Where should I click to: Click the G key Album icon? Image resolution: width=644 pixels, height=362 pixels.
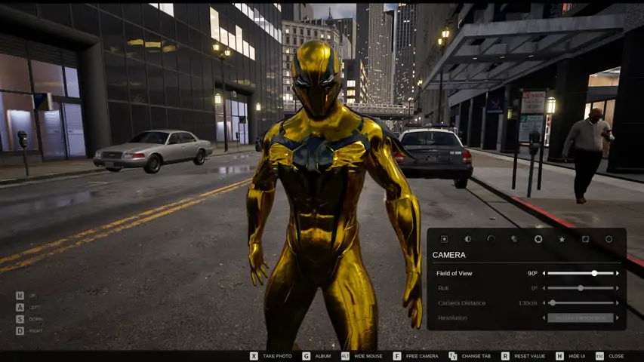[306, 356]
